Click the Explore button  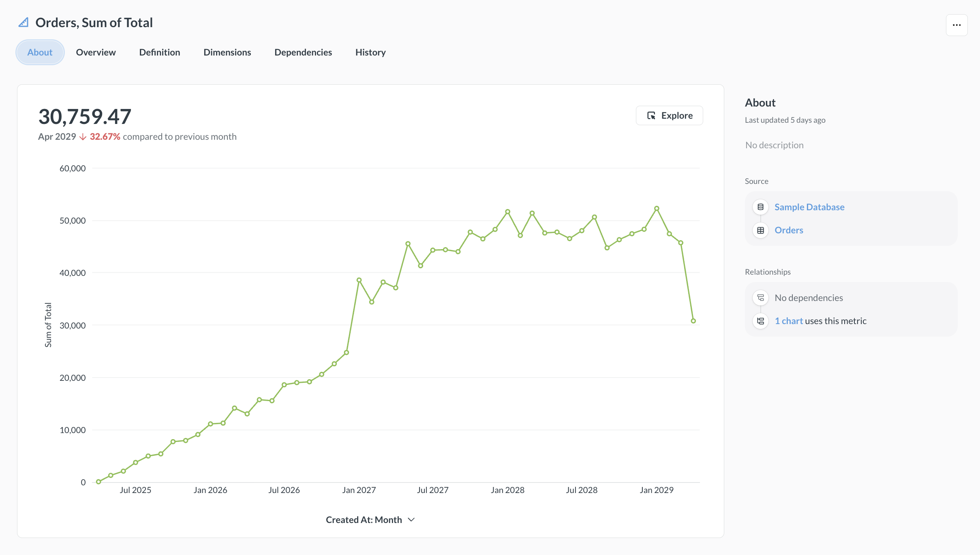tap(669, 115)
